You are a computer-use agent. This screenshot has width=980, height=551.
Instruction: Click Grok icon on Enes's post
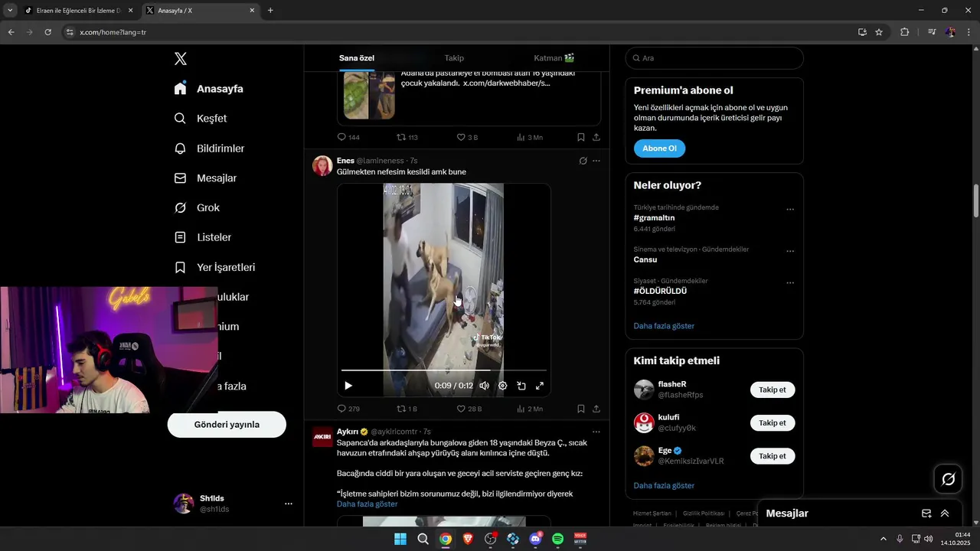pos(583,161)
